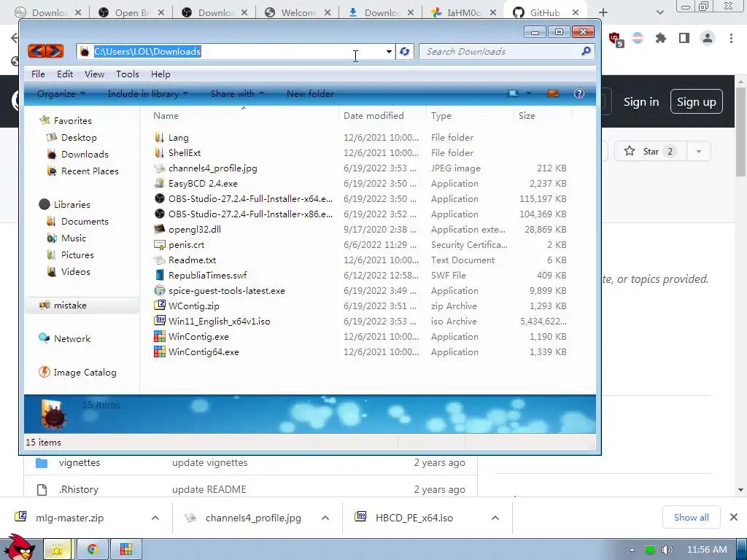Viewport: 747px width, 560px height.
Task: Open the Tools menu
Action: (128, 74)
